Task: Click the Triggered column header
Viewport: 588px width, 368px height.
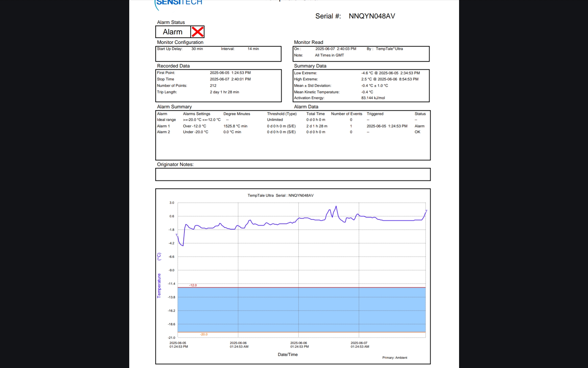Action: click(x=375, y=114)
